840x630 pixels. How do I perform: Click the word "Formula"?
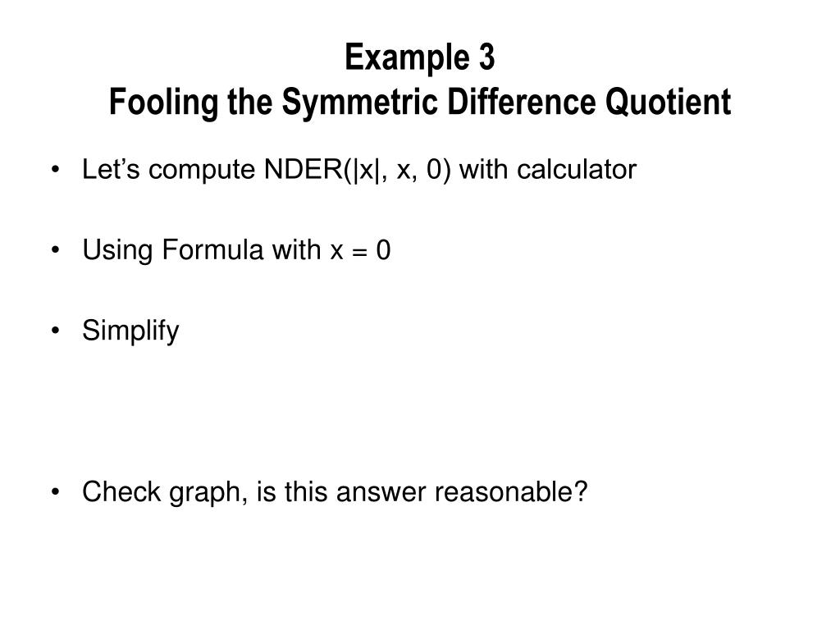212,249
